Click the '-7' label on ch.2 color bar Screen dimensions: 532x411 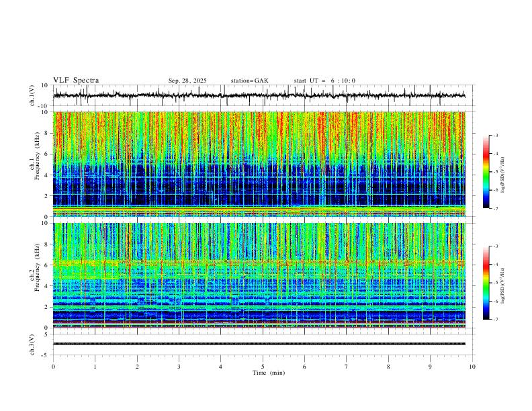(x=495, y=320)
